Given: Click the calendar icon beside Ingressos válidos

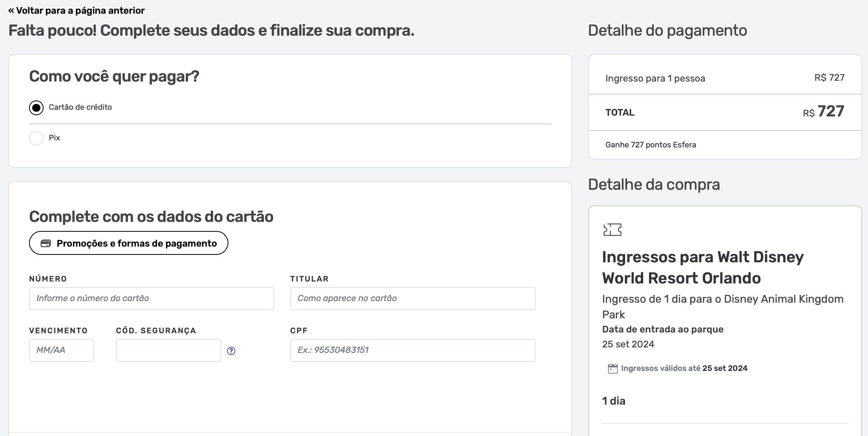Looking at the screenshot, I should (x=613, y=369).
